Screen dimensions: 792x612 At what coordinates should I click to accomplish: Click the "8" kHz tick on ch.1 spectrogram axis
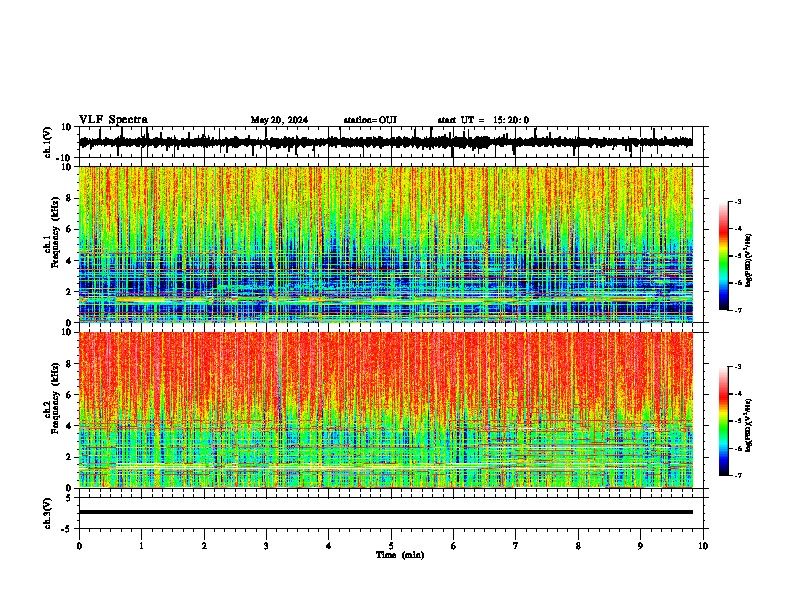[x=70, y=198]
